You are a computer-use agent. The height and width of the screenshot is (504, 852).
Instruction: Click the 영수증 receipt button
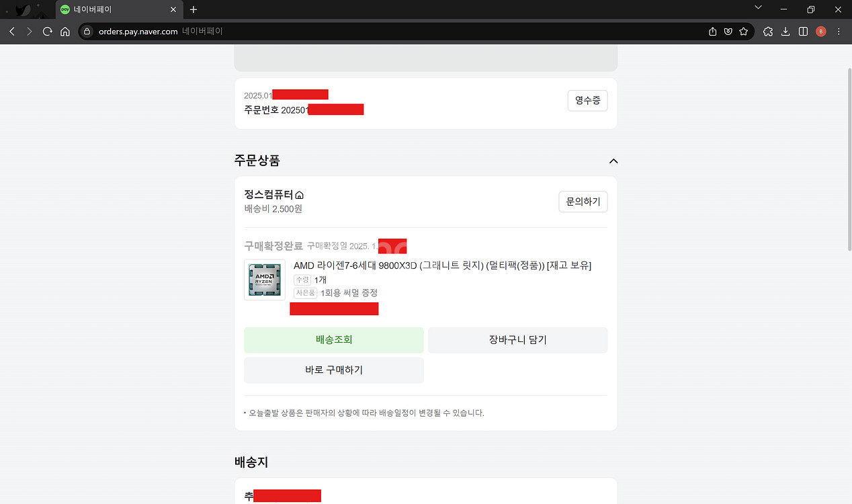pyautogui.click(x=587, y=101)
